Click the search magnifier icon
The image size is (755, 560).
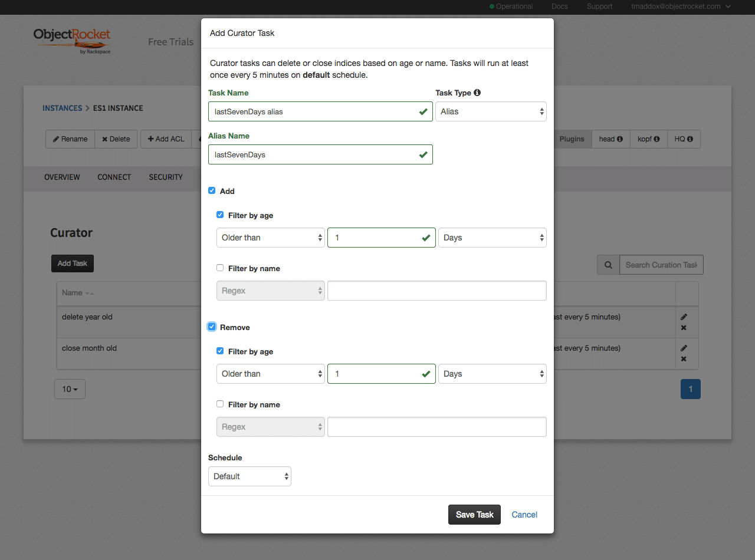click(608, 264)
